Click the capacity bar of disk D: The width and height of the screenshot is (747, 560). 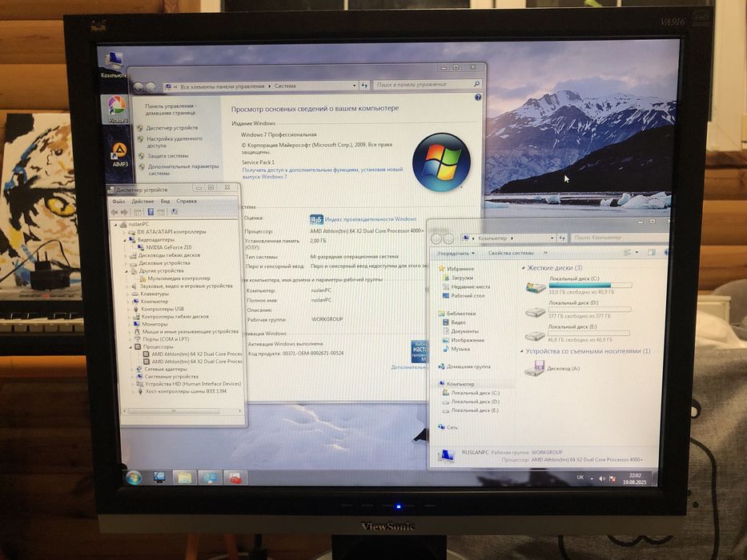pyautogui.click(x=589, y=310)
